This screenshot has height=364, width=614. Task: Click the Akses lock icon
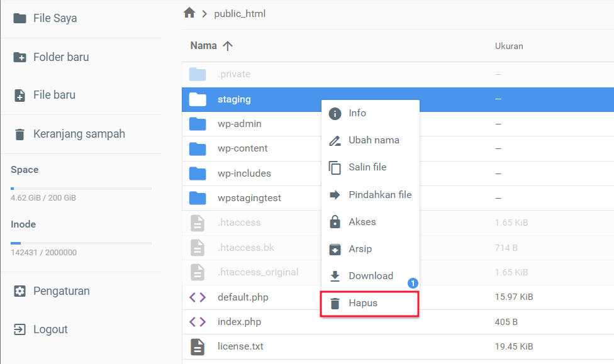click(x=335, y=221)
